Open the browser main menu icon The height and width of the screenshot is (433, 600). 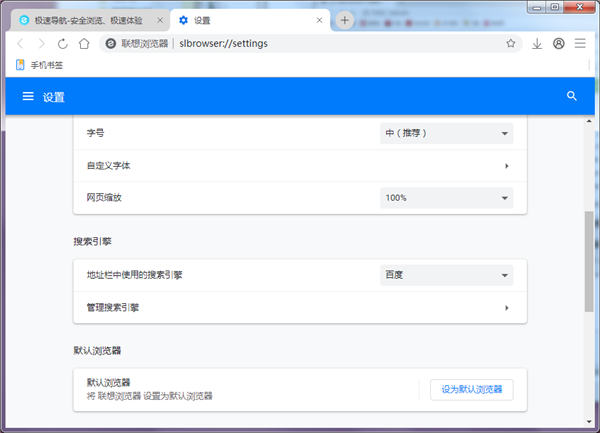579,44
